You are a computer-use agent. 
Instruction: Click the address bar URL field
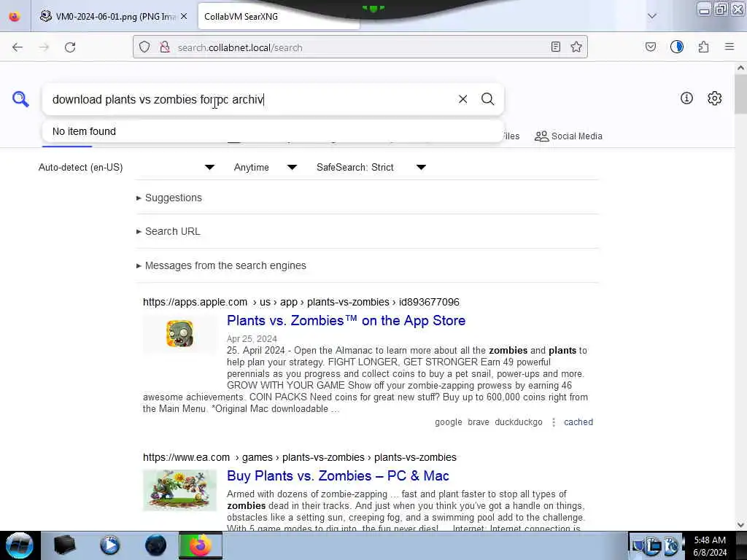coord(360,47)
